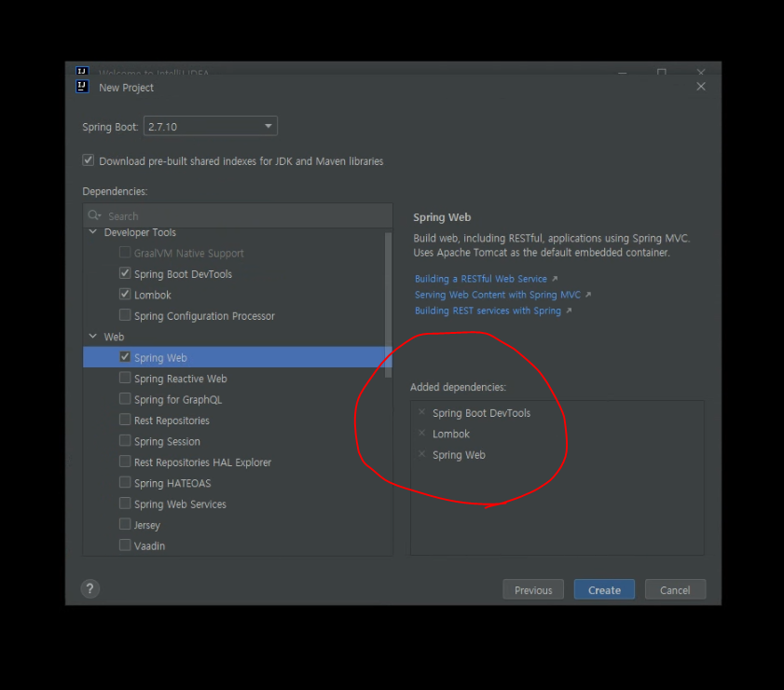
Task: Open the help question mark button
Action: (x=90, y=588)
